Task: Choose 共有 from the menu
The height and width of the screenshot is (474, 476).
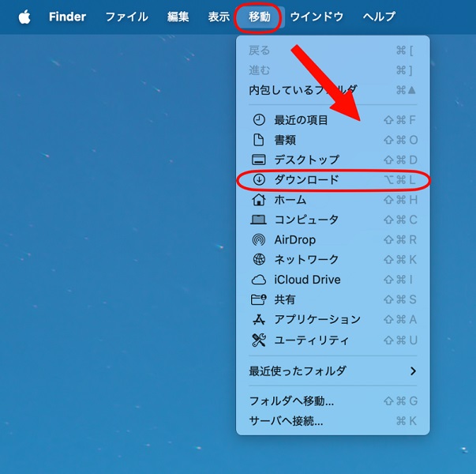Action: pyautogui.click(x=332, y=299)
